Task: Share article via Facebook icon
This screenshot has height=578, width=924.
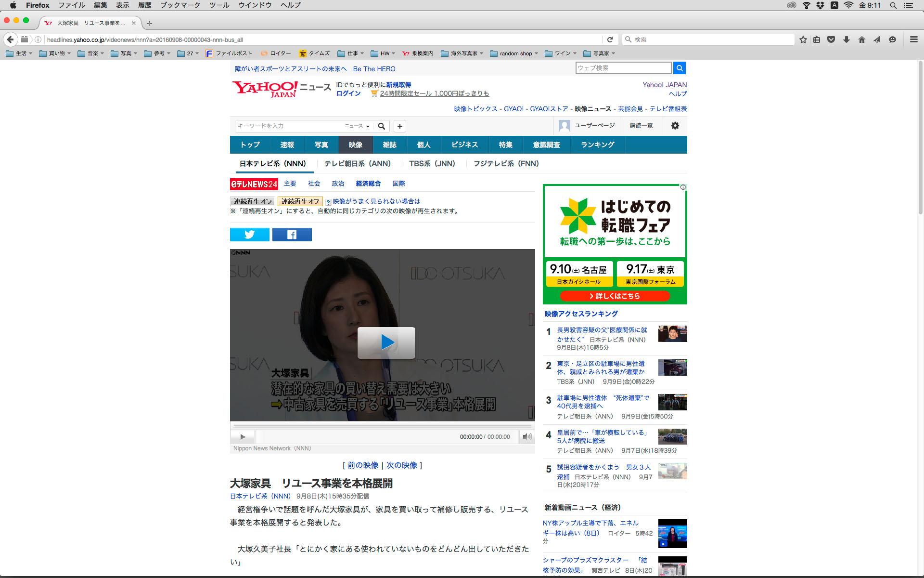Action: point(292,235)
